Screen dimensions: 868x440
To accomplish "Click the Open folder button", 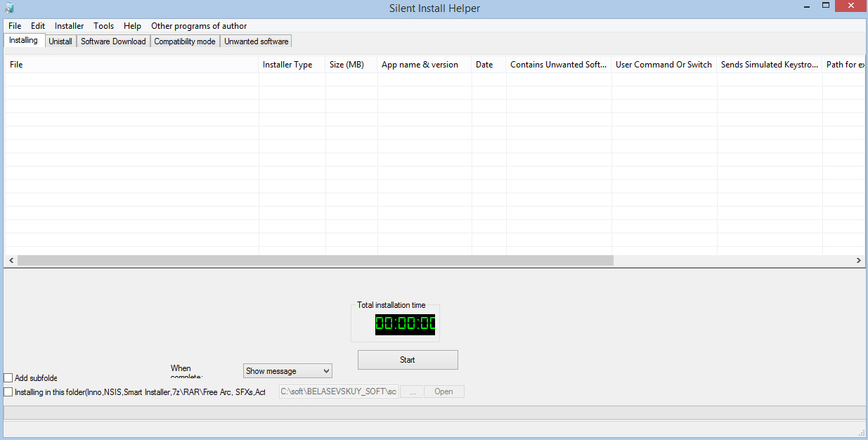I will pyautogui.click(x=443, y=392).
